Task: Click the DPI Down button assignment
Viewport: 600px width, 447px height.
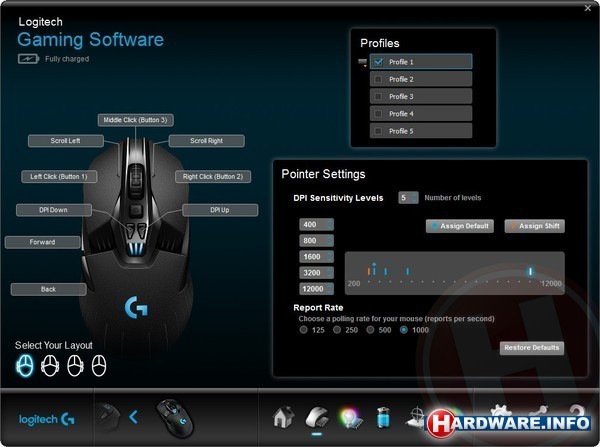Action: (x=54, y=210)
